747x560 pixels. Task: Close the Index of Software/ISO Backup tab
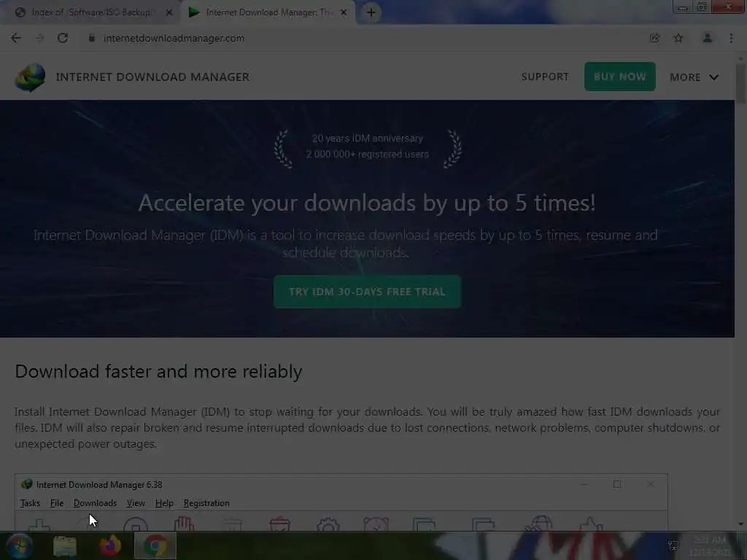coord(169,12)
